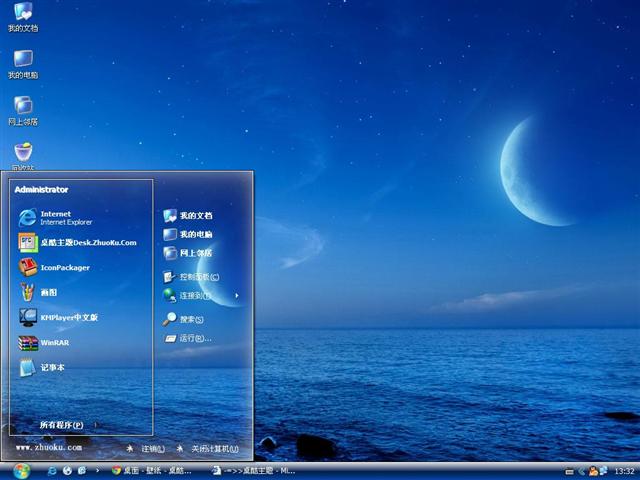Click the Start orb on the taskbar
This screenshot has width=640, height=480.
tap(22, 469)
